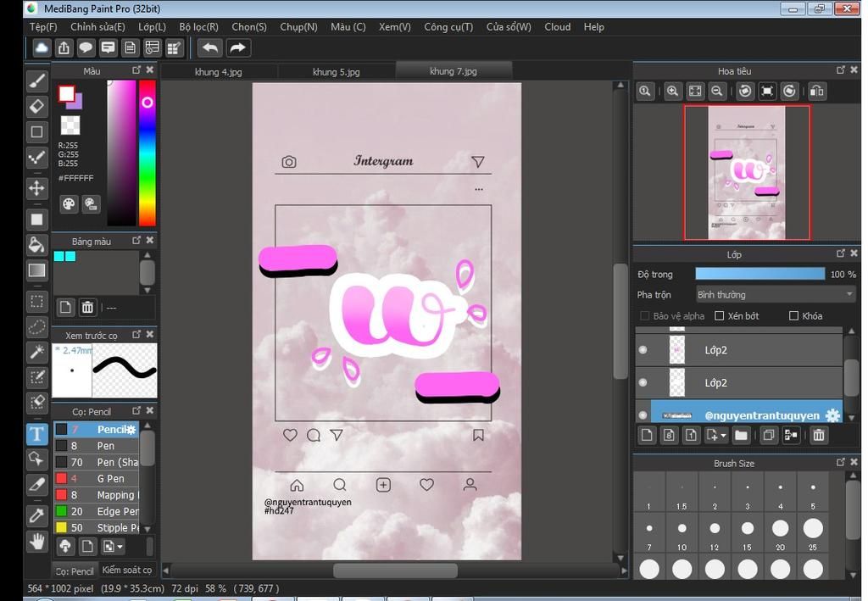868x601 pixels.
Task: Select the Gradient tool
Action: (36, 270)
